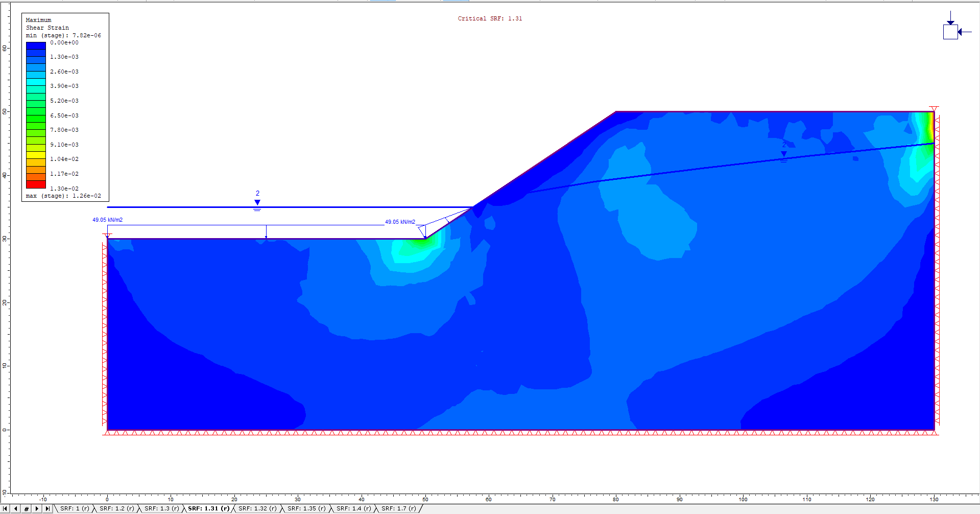The width and height of the screenshot is (980, 514).
Task: Open the SRF: 1.4 (r) tab
Action: (354, 508)
